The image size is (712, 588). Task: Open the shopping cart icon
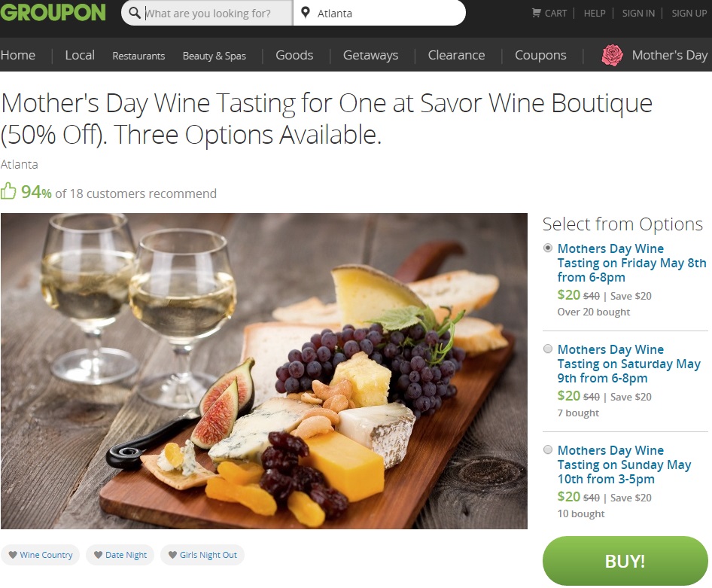coord(537,13)
